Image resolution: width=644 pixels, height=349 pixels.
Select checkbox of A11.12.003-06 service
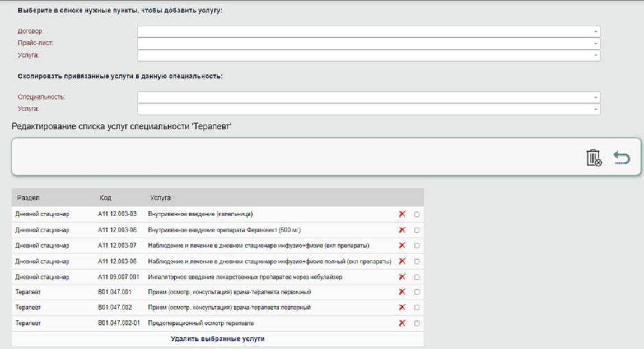[417, 261]
